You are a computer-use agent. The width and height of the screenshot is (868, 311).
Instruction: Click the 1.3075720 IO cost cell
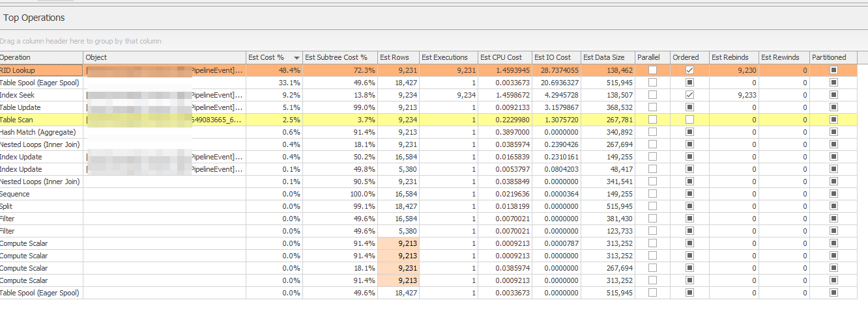556,120
